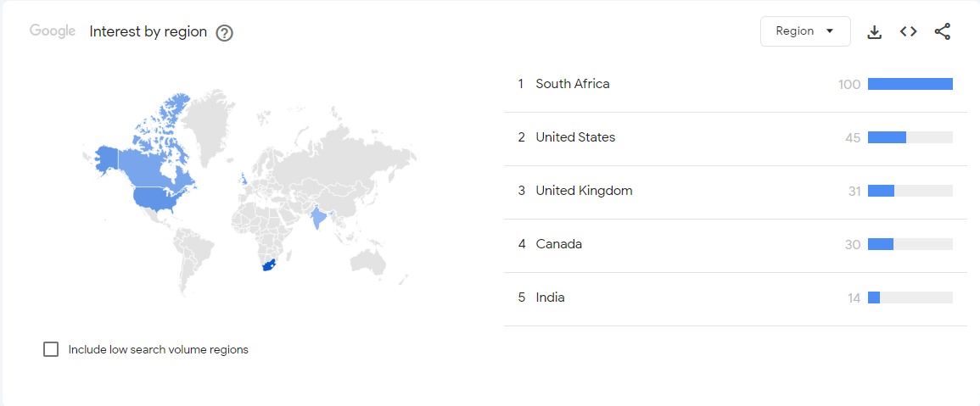The width and height of the screenshot is (980, 406).
Task: Click the South Africa interest bar
Action: pyautogui.click(x=910, y=84)
